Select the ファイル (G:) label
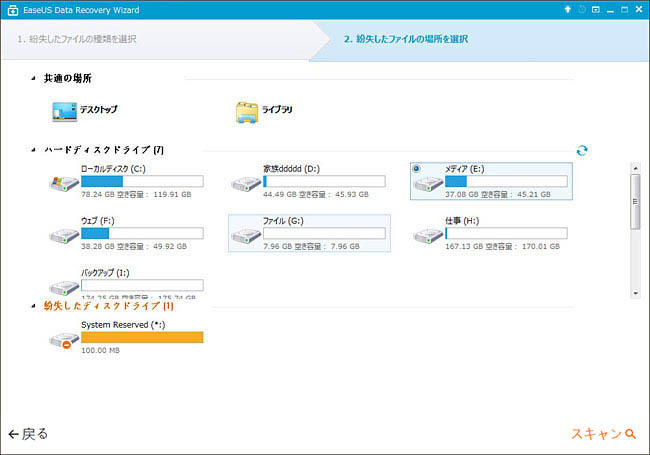The width and height of the screenshot is (650, 455). (x=283, y=221)
